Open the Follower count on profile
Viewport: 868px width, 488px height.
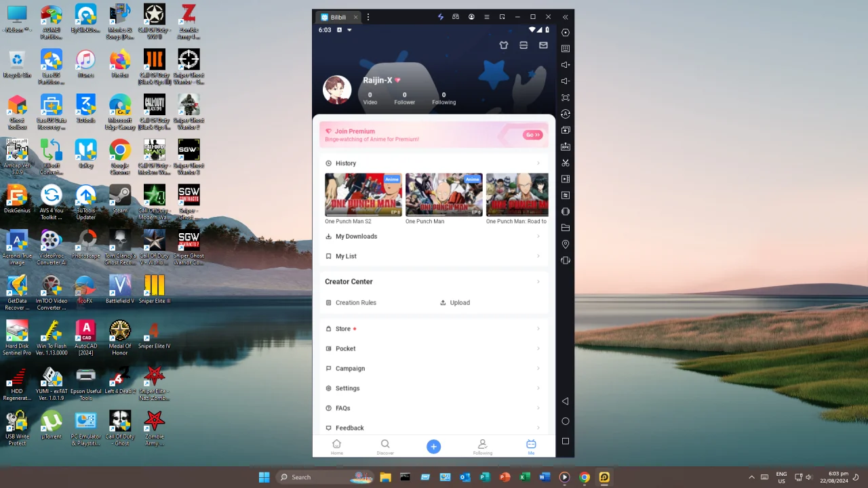405,99
